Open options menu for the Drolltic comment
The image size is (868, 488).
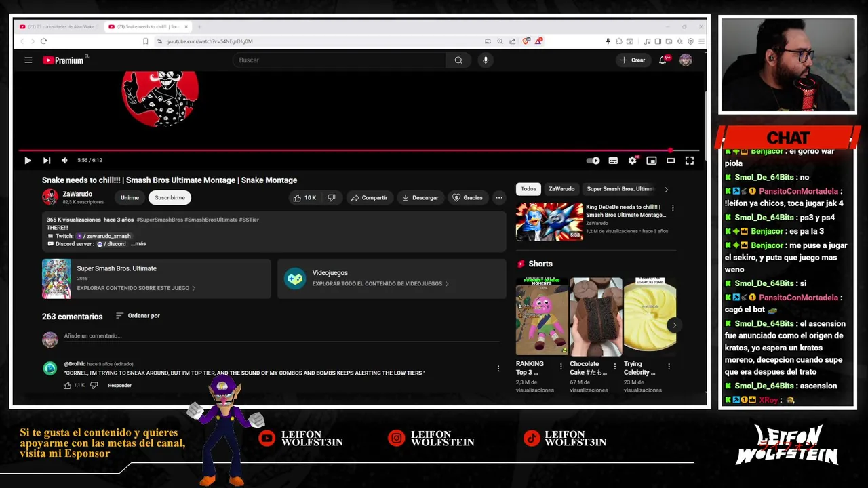pyautogui.click(x=498, y=369)
